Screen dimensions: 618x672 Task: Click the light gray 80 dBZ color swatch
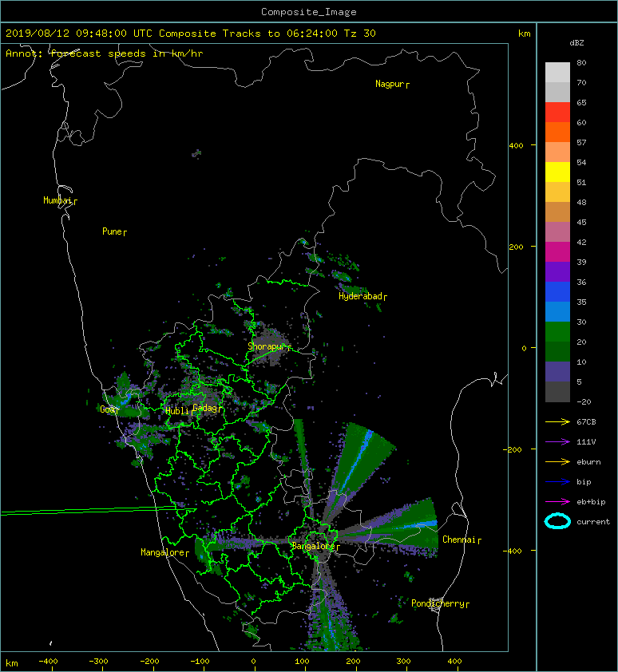click(557, 72)
